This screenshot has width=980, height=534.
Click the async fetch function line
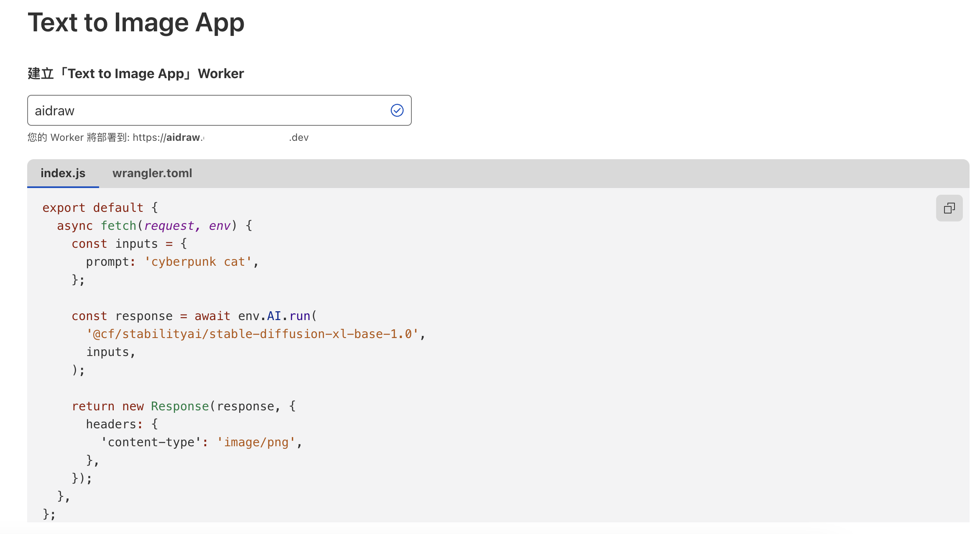point(155,226)
